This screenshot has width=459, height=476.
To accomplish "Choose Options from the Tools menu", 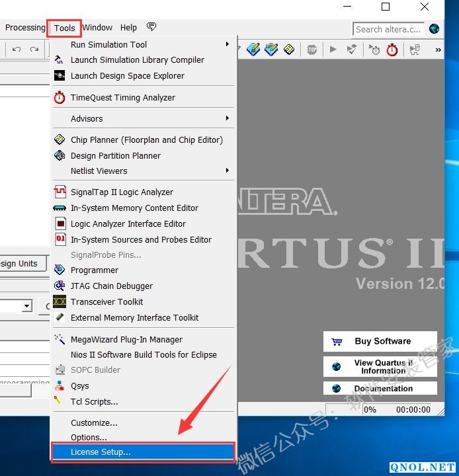I will tap(89, 437).
